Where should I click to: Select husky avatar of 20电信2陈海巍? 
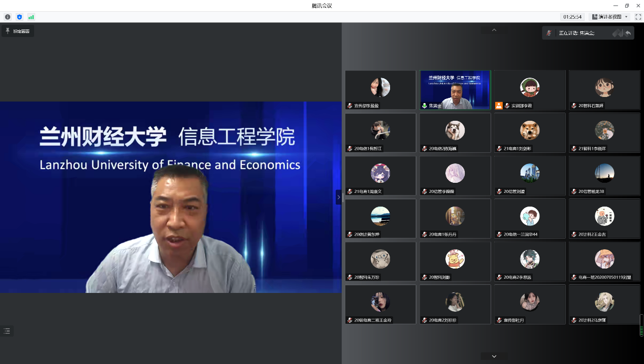455,130
